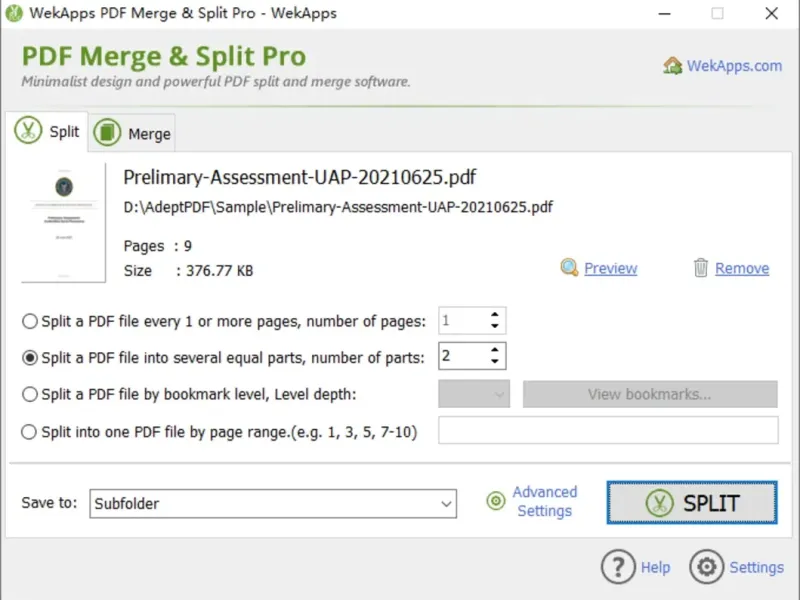Click the View bookmarks... button
Screen dimensions: 800x600
coord(649,394)
